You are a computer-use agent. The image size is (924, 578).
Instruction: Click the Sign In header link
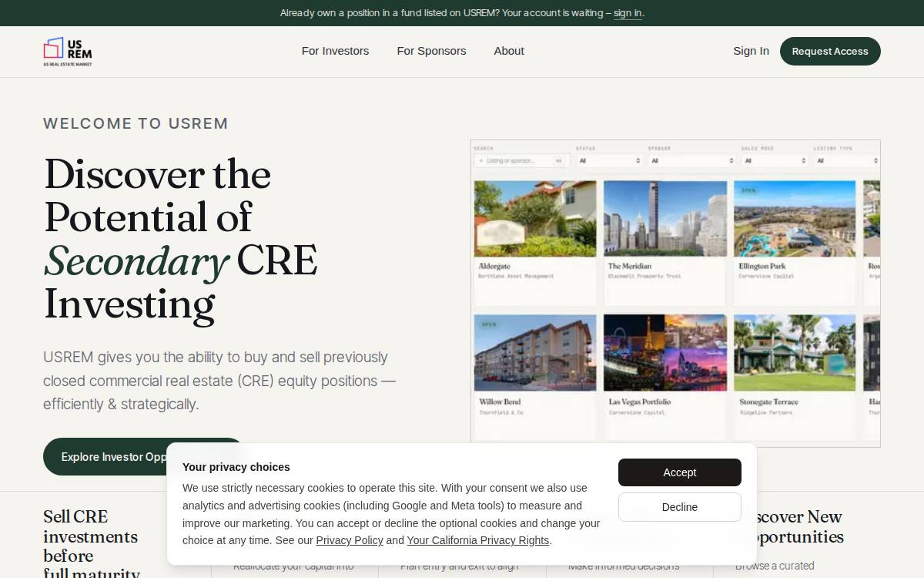click(x=751, y=51)
